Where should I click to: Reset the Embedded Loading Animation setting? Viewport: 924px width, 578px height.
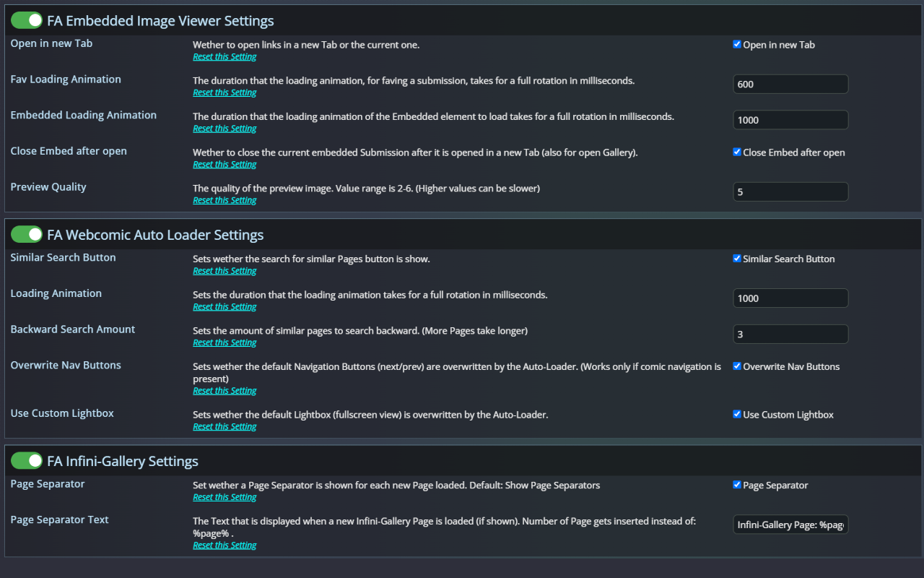225,129
